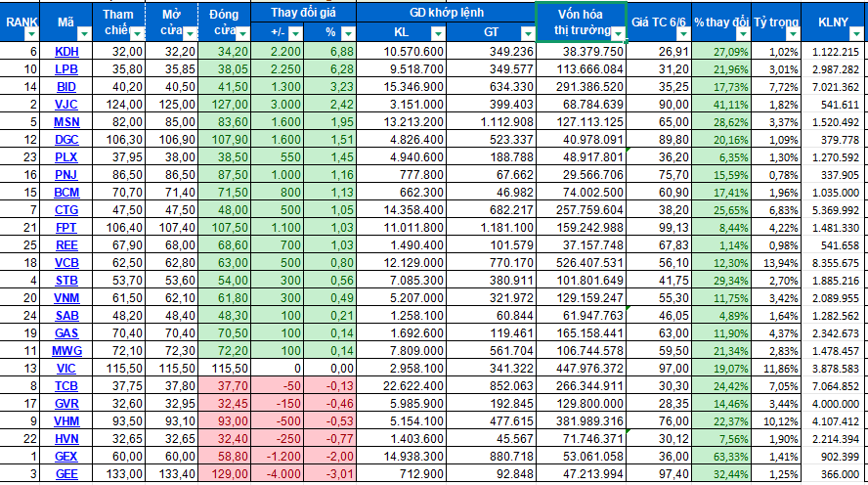This screenshot has width=868, height=485.
Task: Select VIC market cap cell 447.976.372
Action: (x=582, y=369)
